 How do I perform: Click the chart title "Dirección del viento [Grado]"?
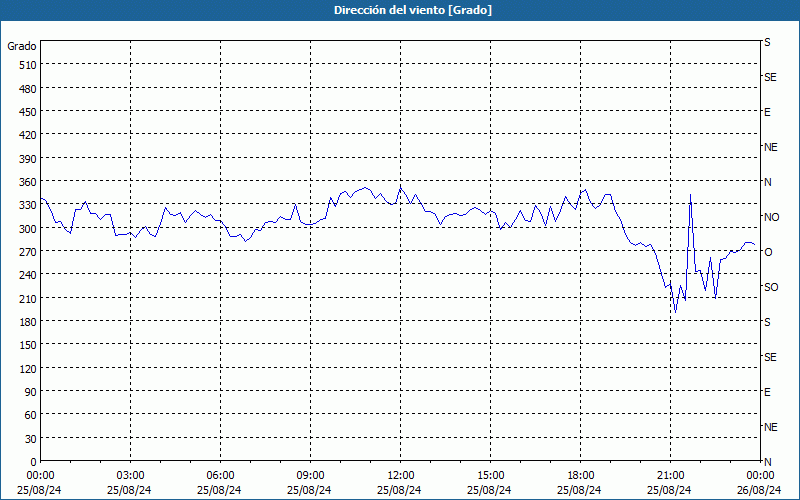tap(413, 10)
